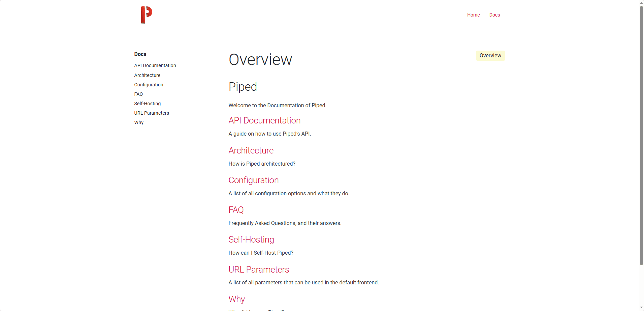Open the Why sidebar entry

coord(139,122)
